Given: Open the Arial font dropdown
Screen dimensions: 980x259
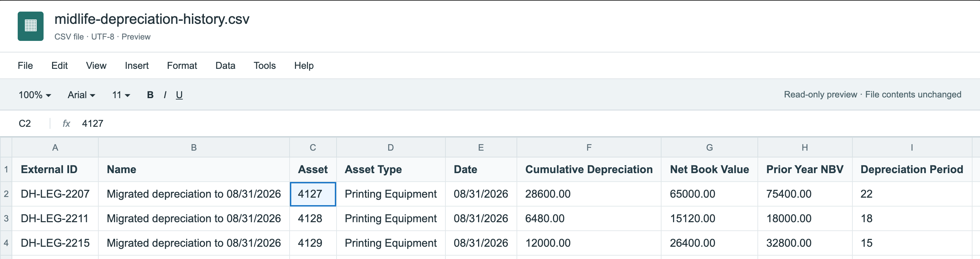Looking at the screenshot, I should coord(81,95).
